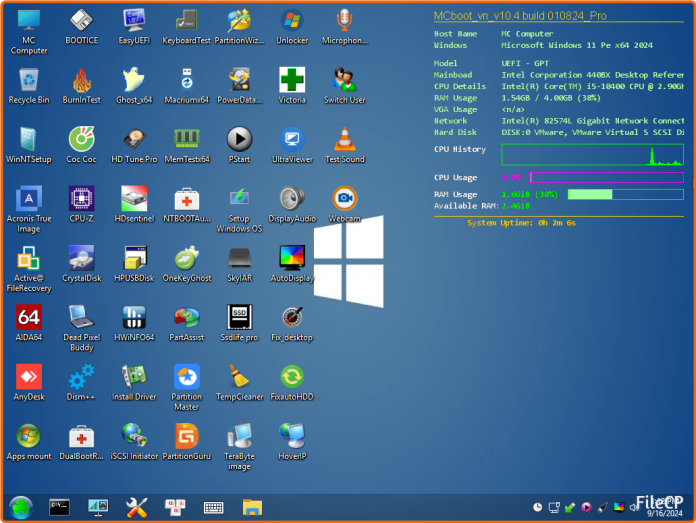The width and height of the screenshot is (696, 523).
Task: Open Setup Windows OS shortcut
Action: tap(239, 210)
